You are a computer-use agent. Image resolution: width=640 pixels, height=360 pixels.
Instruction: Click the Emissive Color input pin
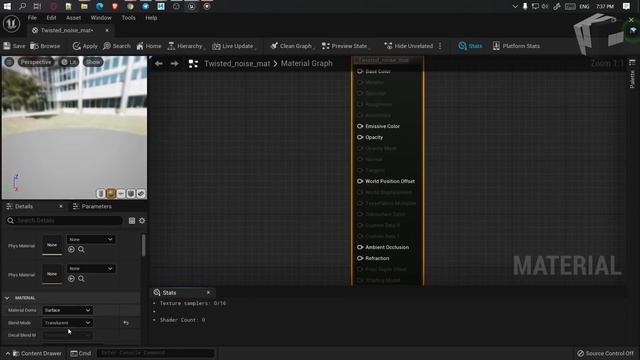[x=360, y=126]
